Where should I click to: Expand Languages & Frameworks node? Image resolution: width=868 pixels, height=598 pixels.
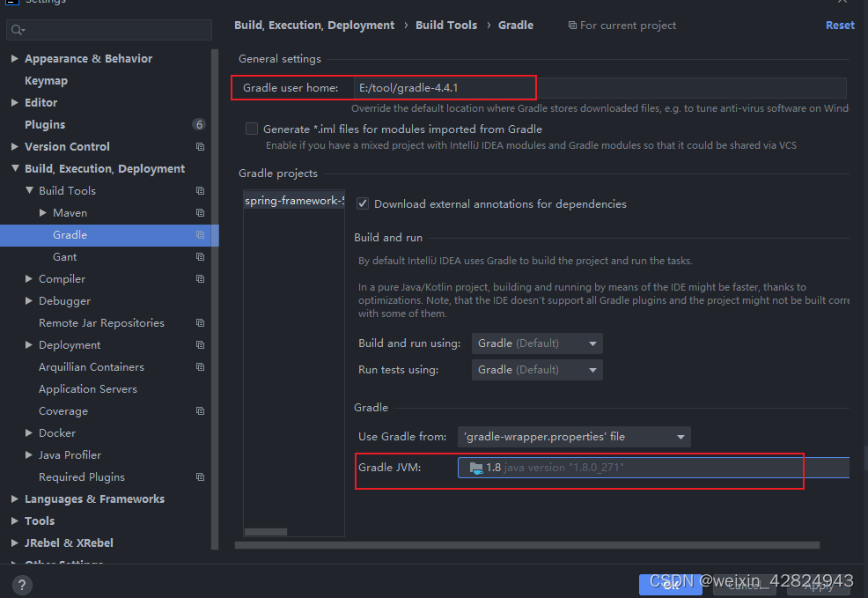point(15,498)
